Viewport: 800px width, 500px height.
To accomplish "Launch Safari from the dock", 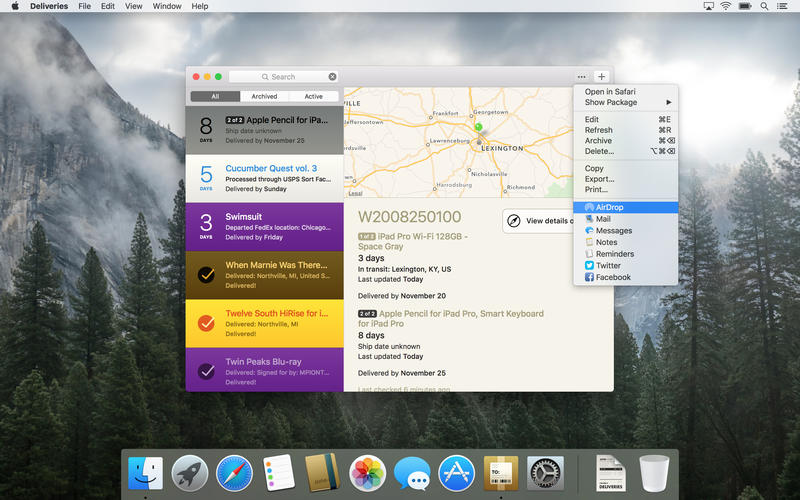I will point(234,473).
